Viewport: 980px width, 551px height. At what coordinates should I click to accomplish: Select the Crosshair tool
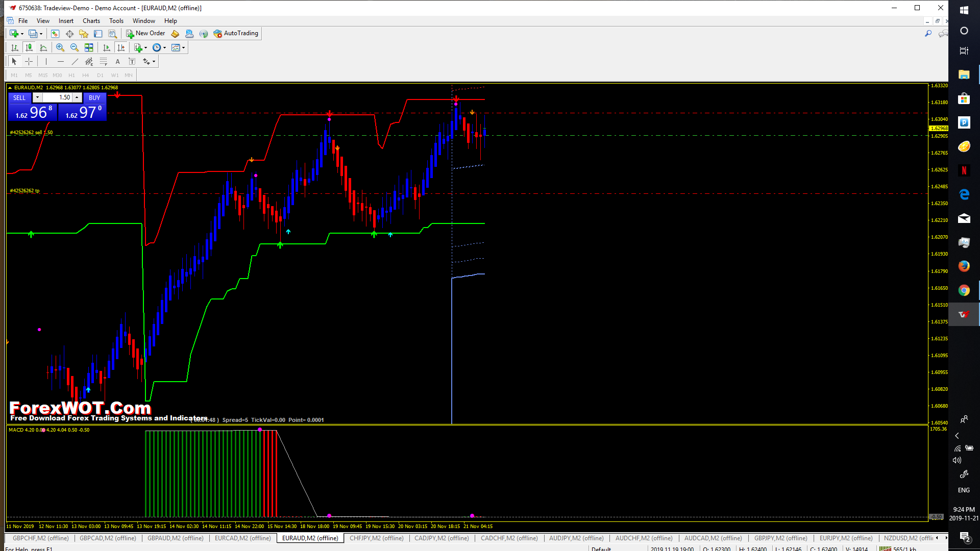[x=29, y=61]
